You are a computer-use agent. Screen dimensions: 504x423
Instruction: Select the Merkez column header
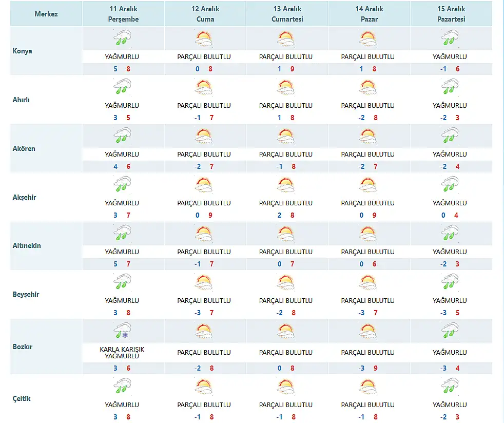[x=46, y=14]
